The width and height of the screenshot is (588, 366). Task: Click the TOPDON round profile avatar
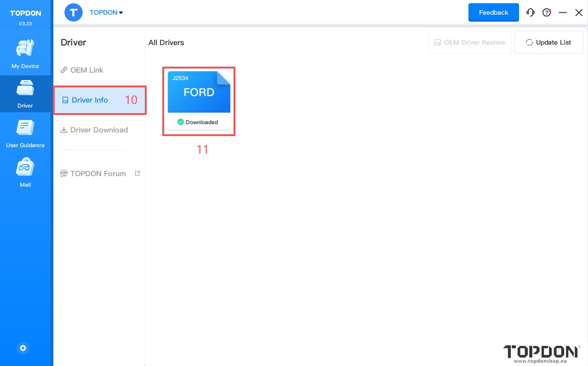(74, 12)
